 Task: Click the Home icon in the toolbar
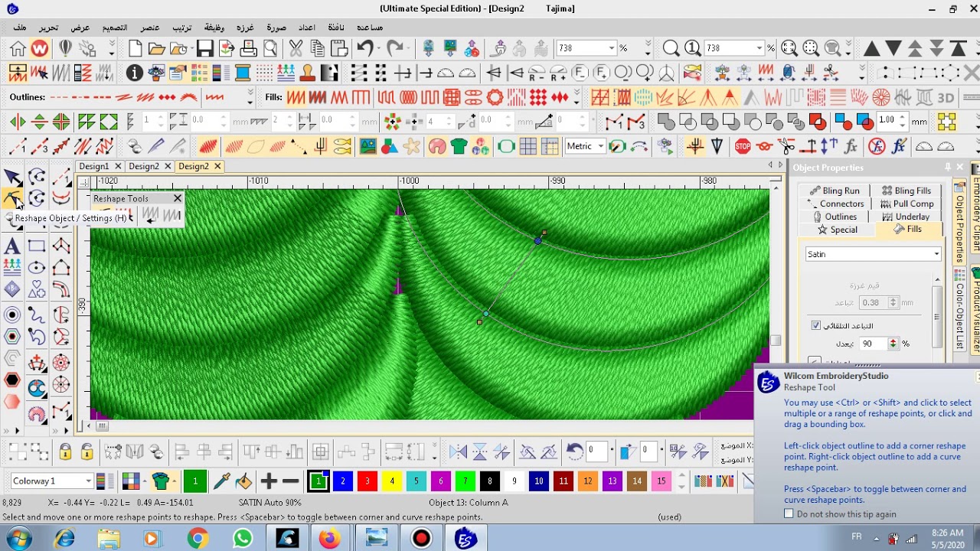(x=18, y=48)
